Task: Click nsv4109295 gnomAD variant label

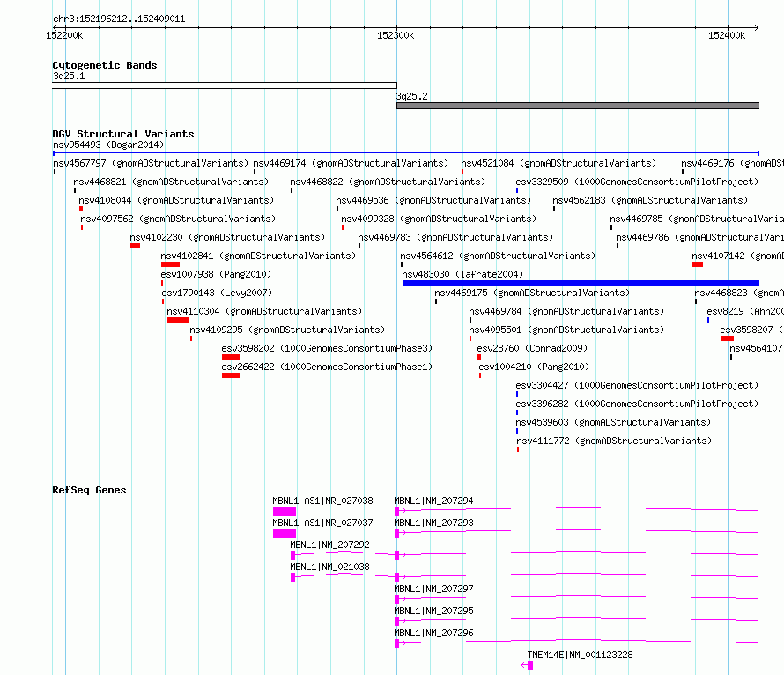Action: click(x=287, y=330)
